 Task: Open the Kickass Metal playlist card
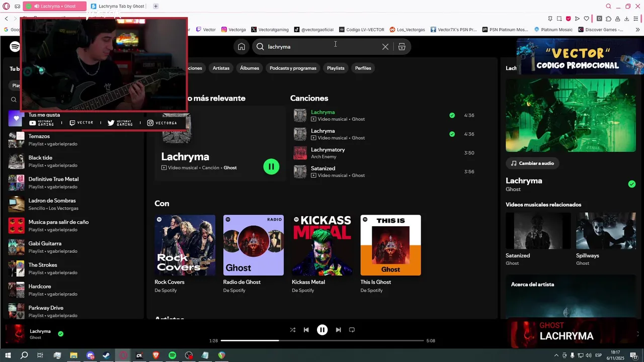(322, 254)
